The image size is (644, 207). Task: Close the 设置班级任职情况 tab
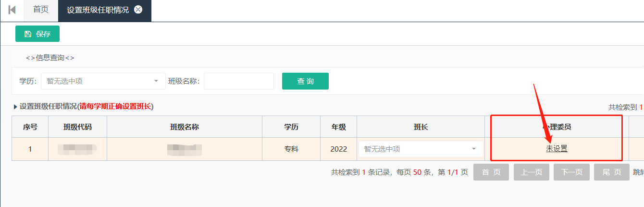[x=138, y=10]
